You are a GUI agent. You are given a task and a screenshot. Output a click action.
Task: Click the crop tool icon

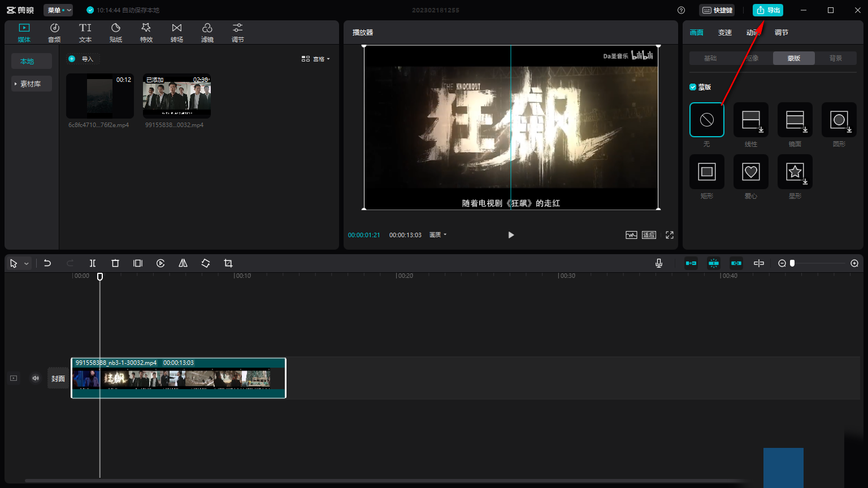(x=228, y=263)
